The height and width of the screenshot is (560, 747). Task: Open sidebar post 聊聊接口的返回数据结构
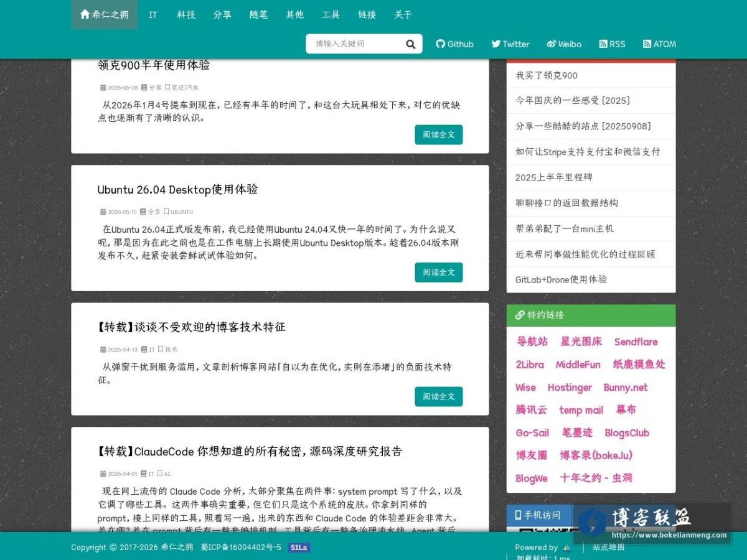coord(567,203)
